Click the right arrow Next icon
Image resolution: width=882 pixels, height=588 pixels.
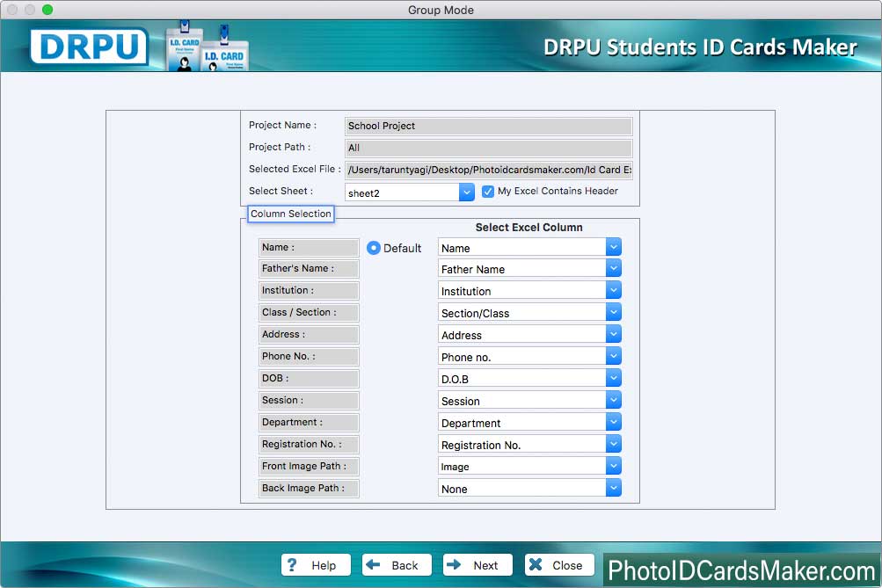pyautogui.click(x=454, y=563)
